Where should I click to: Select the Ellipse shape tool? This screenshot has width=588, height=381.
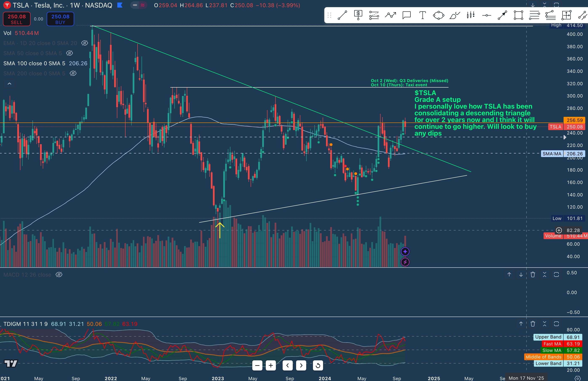coord(438,15)
